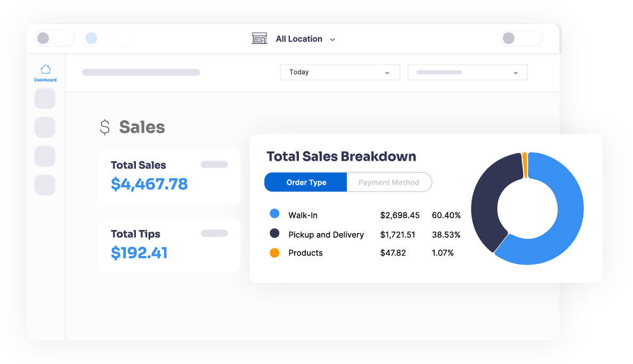
Task: Toggle the gray switch at top left
Action: pyautogui.click(x=54, y=38)
